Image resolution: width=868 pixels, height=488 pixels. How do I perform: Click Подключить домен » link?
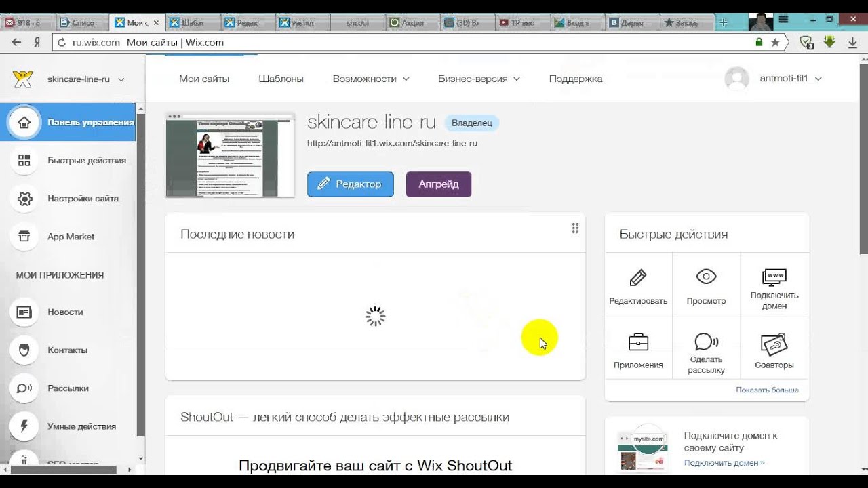click(724, 463)
